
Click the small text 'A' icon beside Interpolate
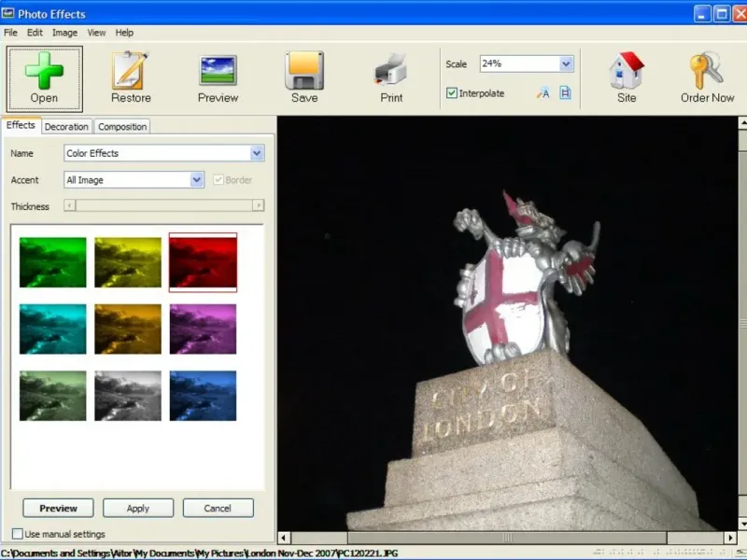[x=543, y=93]
